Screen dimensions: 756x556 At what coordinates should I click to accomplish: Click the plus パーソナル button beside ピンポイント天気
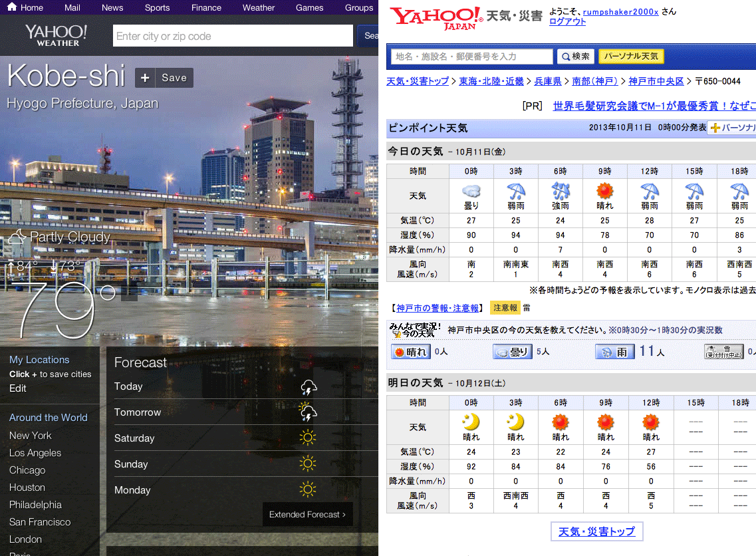click(731, 128)
